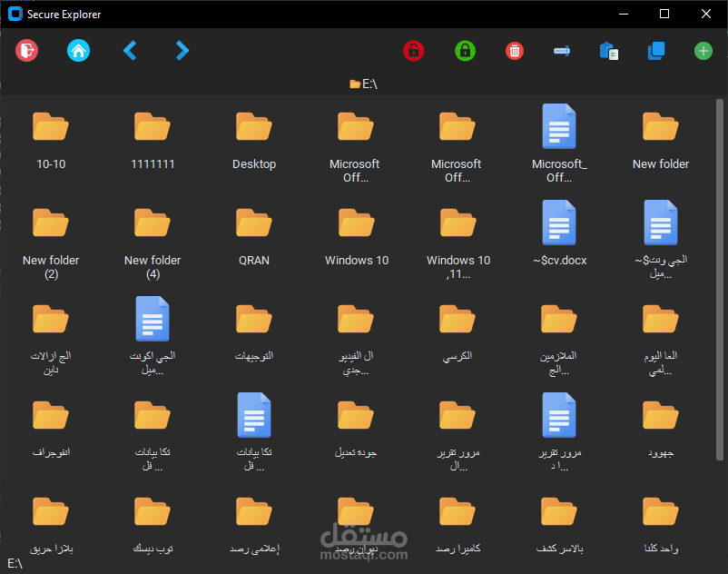The image size is (728, 574).
Task: Select the التوجيهات folder
Action: point(254,333)
